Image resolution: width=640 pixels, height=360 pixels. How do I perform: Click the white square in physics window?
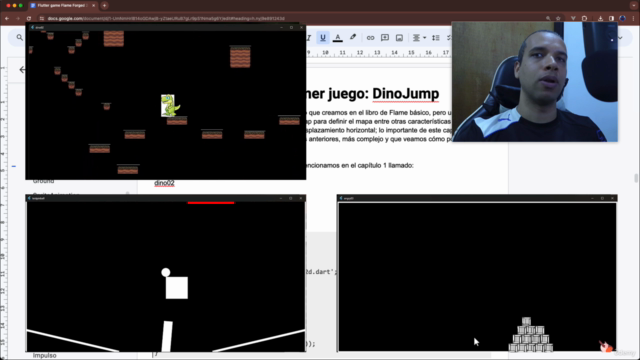click(177, 288)
